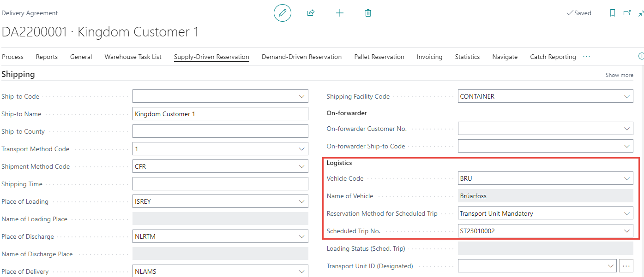644x277 pixels.
Task: Select the Invoicing menu item
Action: (x=429, y=57)
